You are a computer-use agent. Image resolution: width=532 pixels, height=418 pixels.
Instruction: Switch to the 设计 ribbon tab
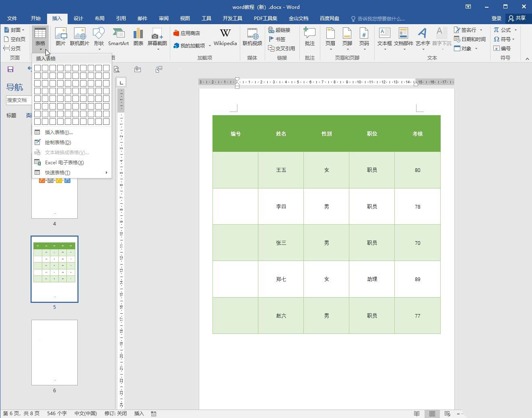(x=78, y=19)
